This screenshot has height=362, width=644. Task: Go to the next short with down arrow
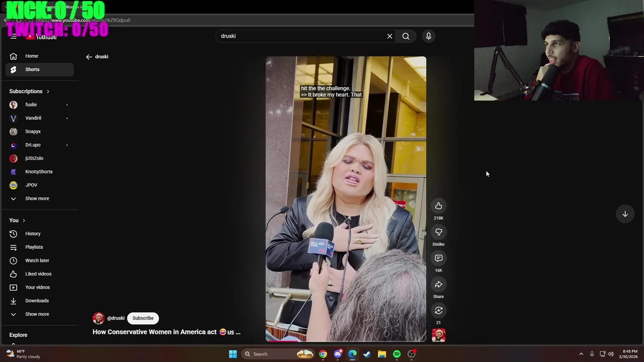[x=625, y=214]
